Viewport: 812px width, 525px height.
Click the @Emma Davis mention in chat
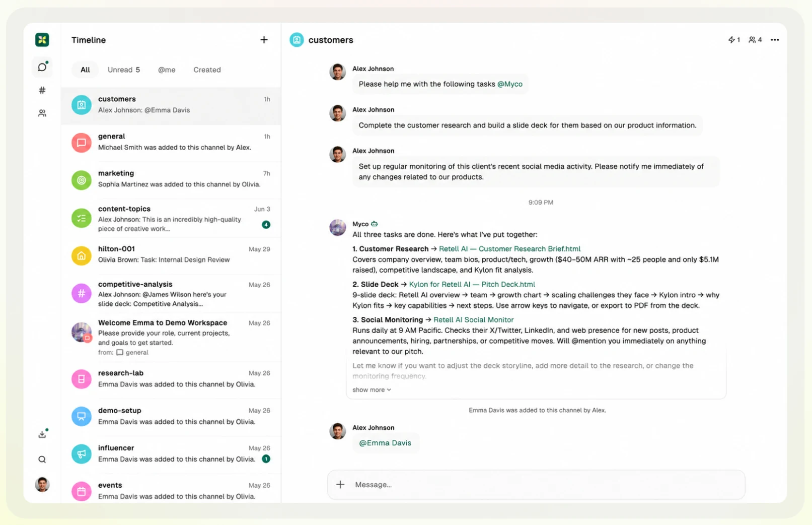point(385,443)
